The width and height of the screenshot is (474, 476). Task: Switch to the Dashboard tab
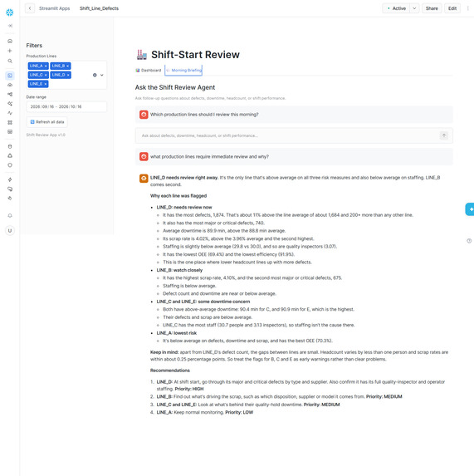pyautogui.click(x=149, y=70)
